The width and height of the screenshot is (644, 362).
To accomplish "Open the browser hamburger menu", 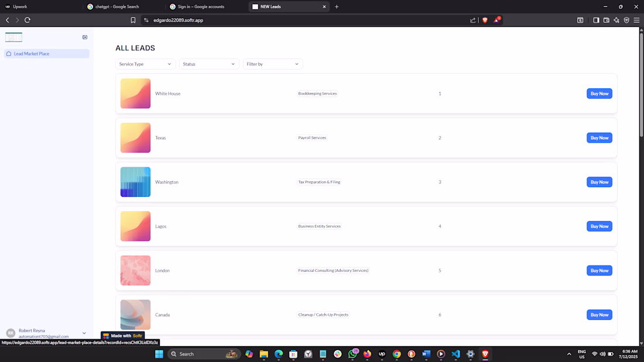I will (x=636, y=20).
